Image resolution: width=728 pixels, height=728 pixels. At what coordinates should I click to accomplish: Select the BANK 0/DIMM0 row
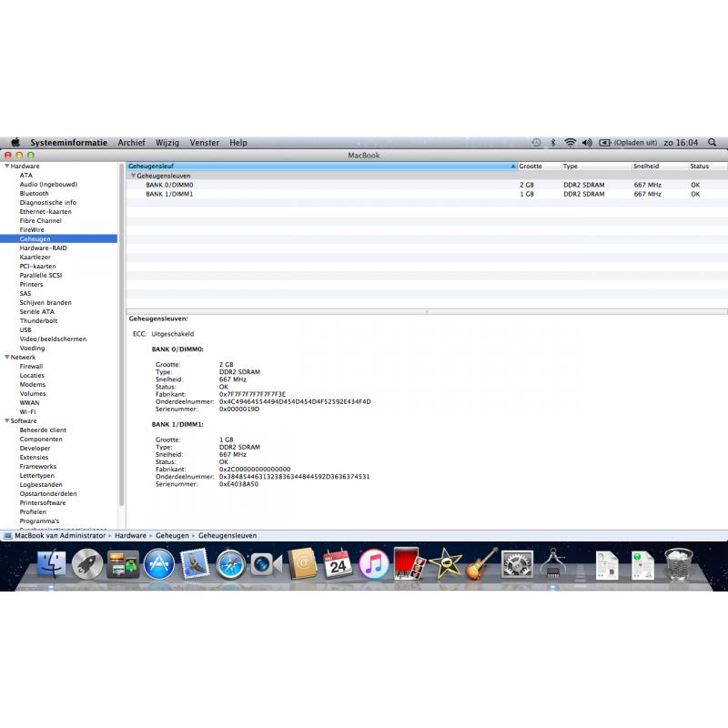coord(427,185)
